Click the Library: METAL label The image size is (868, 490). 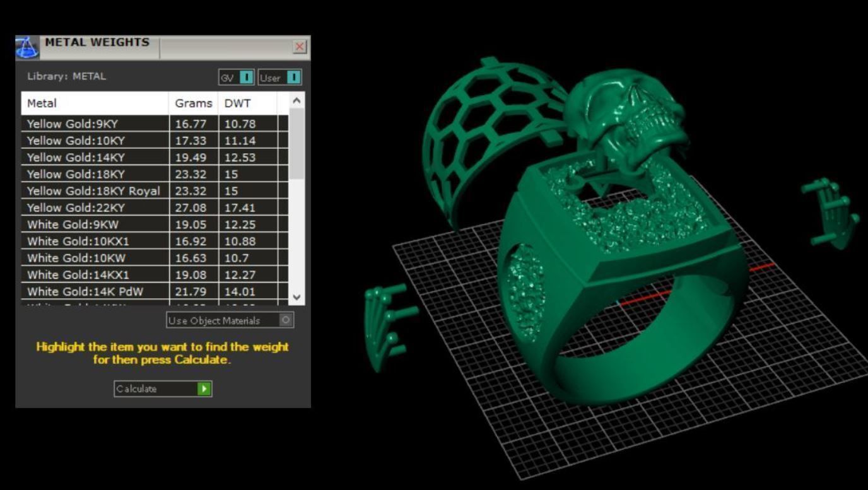click(x=67, y=76)
